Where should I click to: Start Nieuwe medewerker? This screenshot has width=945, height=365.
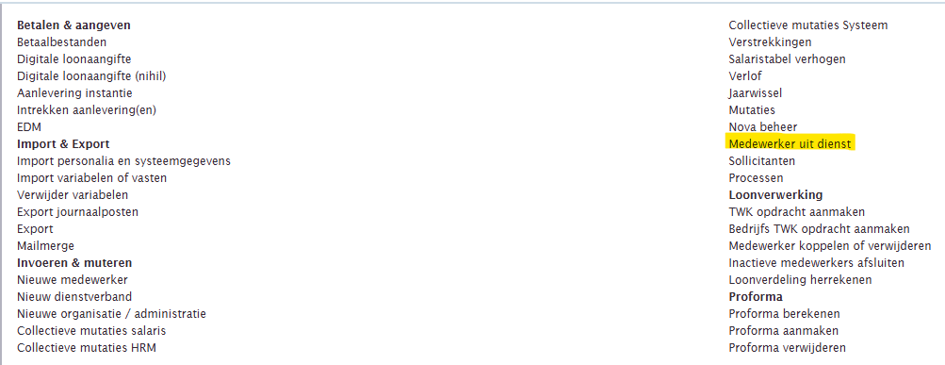pyautogui.click(x=72, y=280)
